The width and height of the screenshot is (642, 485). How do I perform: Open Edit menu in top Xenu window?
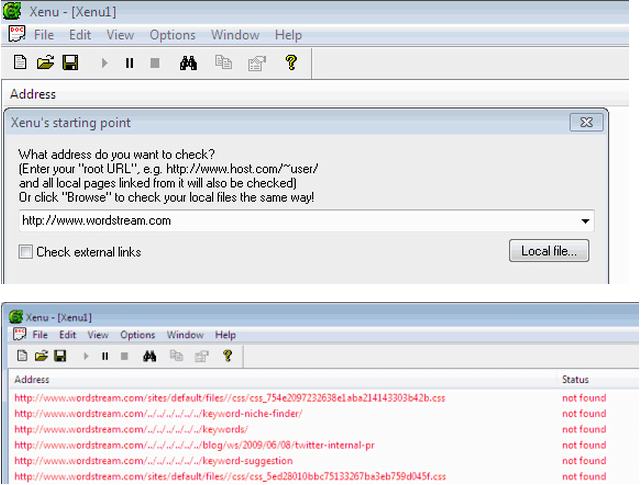[x=80, y=35]
